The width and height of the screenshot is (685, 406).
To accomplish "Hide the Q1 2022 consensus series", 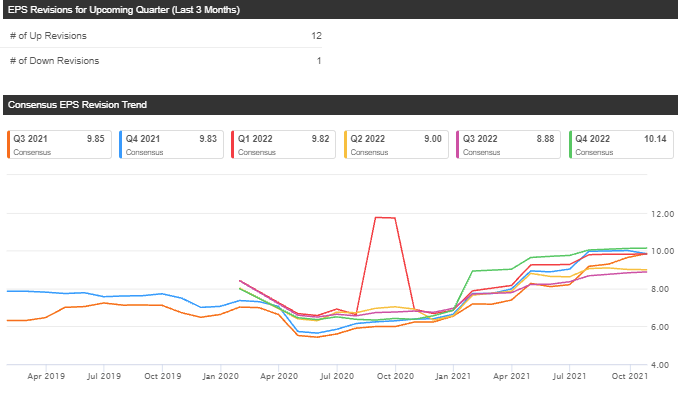I will tap(282, 144).
